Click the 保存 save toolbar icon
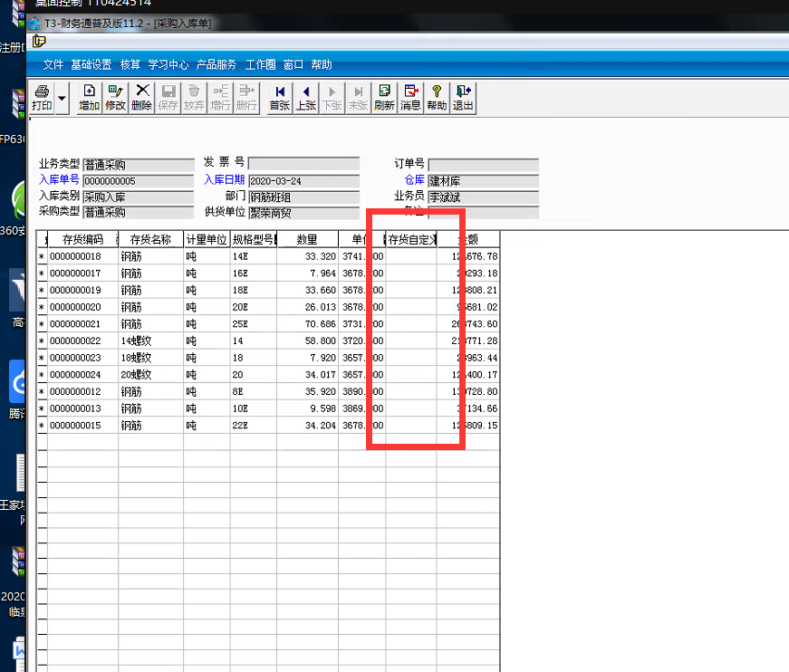 [x=168, y=98]
